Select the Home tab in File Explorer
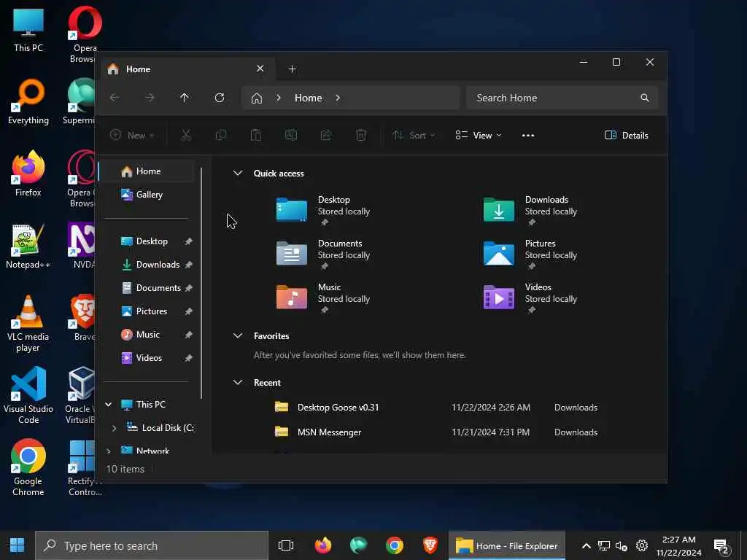 click(x=189, y=69)
